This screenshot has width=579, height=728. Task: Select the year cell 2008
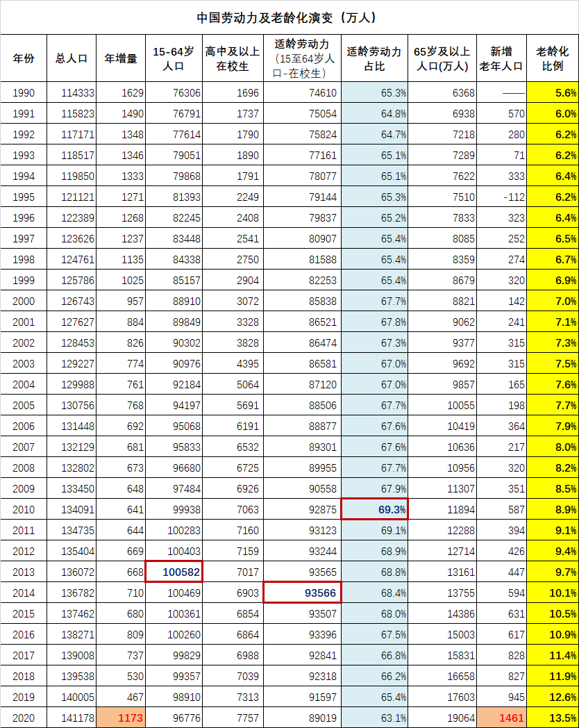click(24, 468)
